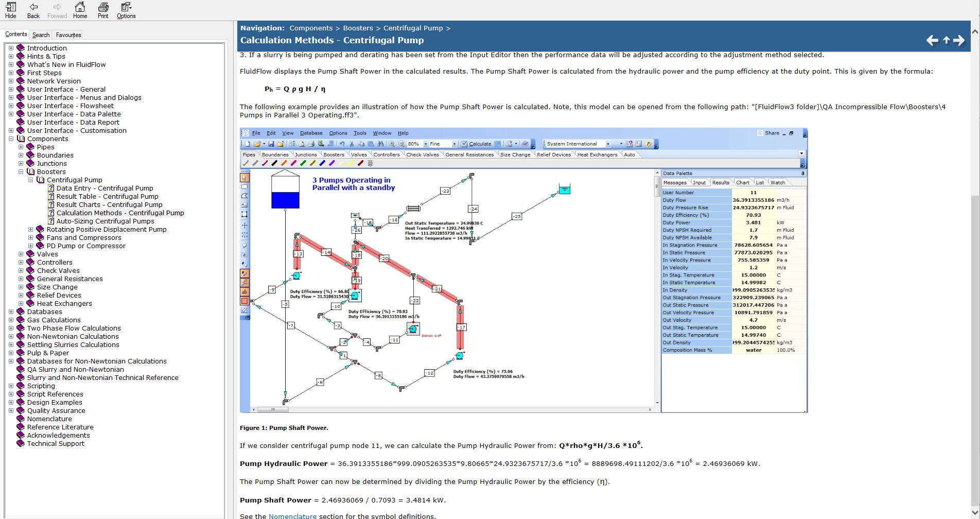Click the content scrollbar down arrow
This screenshot has height=519, width=980.
975,513
